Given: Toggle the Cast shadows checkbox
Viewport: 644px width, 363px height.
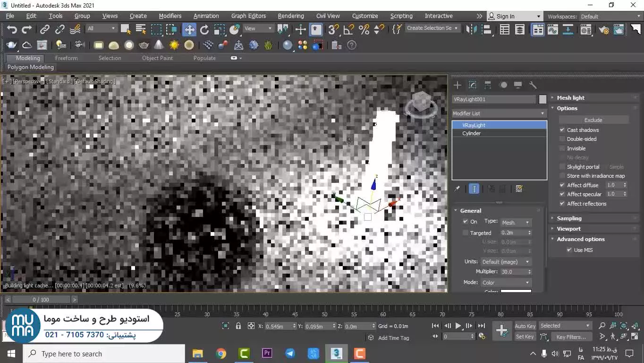Looking at the screenshot, I should click(562, 130).
